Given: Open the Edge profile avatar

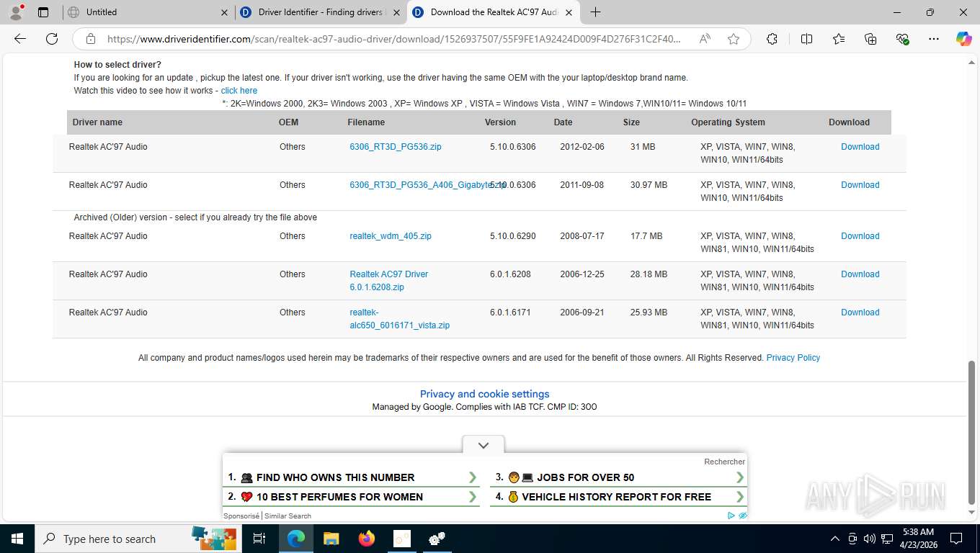Looking at the screenshot, I should pyautogui.click(x=16, y=12).
